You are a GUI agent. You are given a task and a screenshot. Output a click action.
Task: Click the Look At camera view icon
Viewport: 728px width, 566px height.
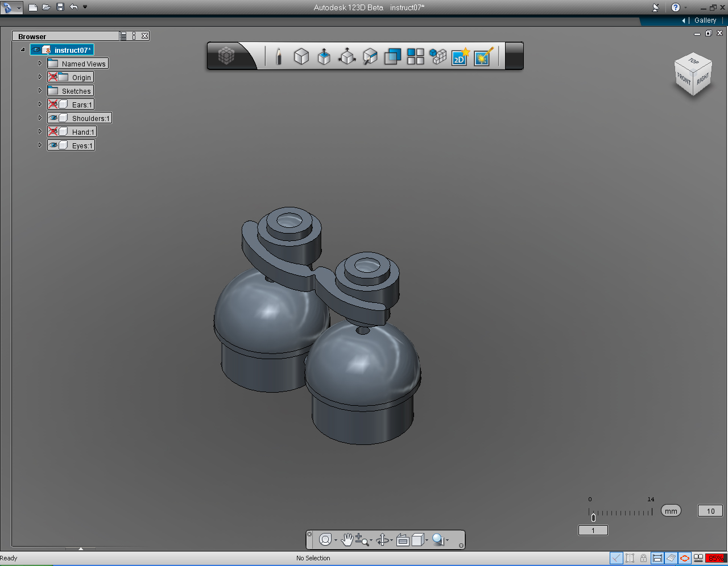click(x=403, y=539)
